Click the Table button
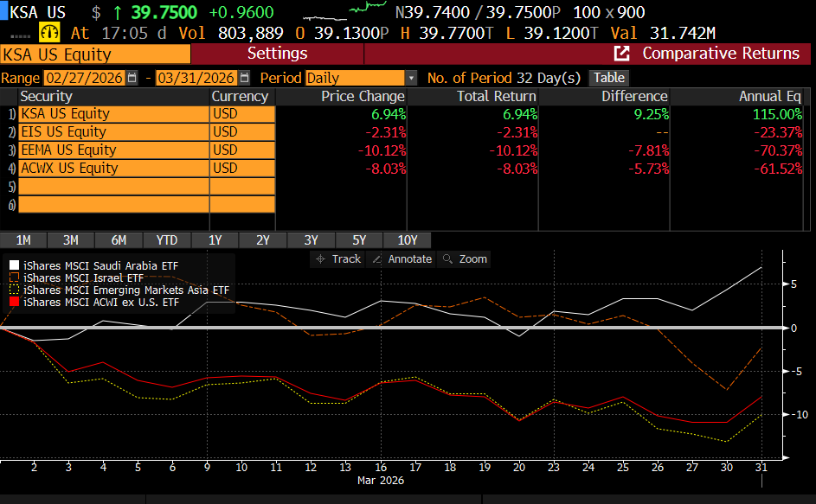 coord(608,77)
